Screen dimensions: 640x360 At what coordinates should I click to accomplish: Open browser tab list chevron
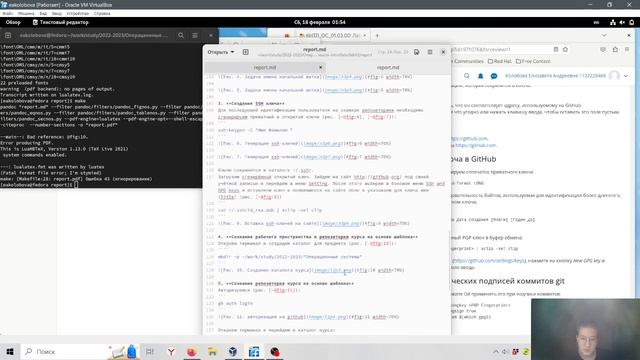click(604, 36)
